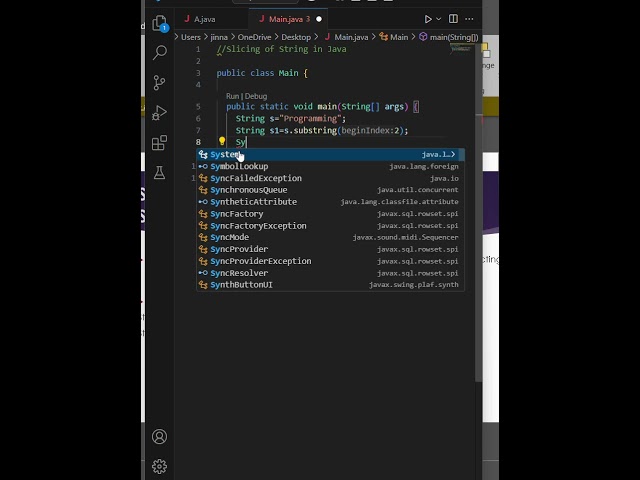Select the jinna breadcrumb

tap(219, 37)
